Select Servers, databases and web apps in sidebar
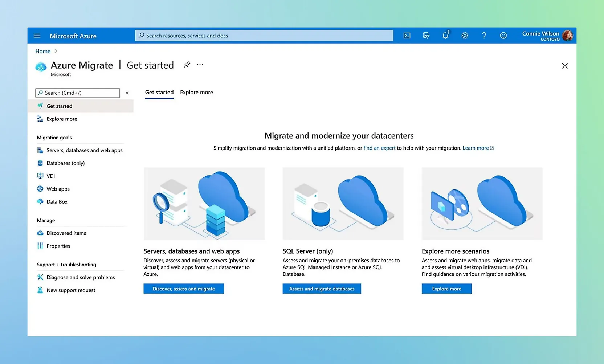Viewport: 604px width, 364px height. click(x=84, y=150)
